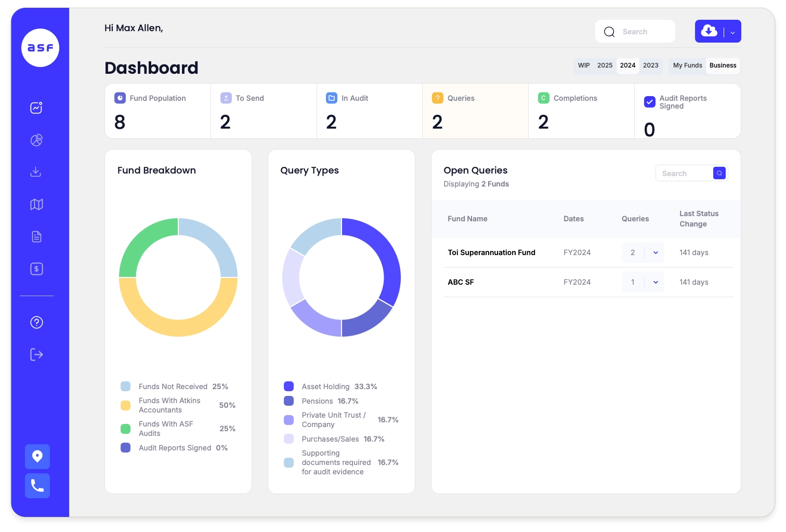Screen dimensions: 786x532
Task: Click the download icon in sidebar
Action: 36,172
